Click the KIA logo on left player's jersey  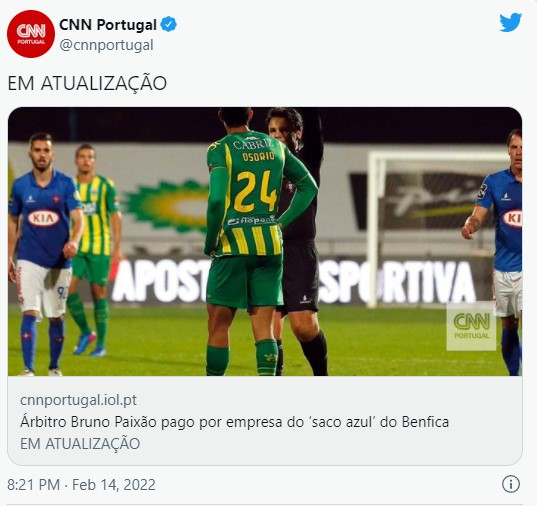(x=43, y=218)
